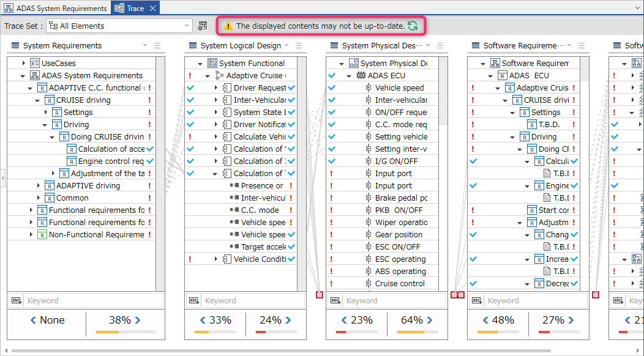
Task: Click System Functional diagram icon in Logical Design
Action: (x=212, y=63)
